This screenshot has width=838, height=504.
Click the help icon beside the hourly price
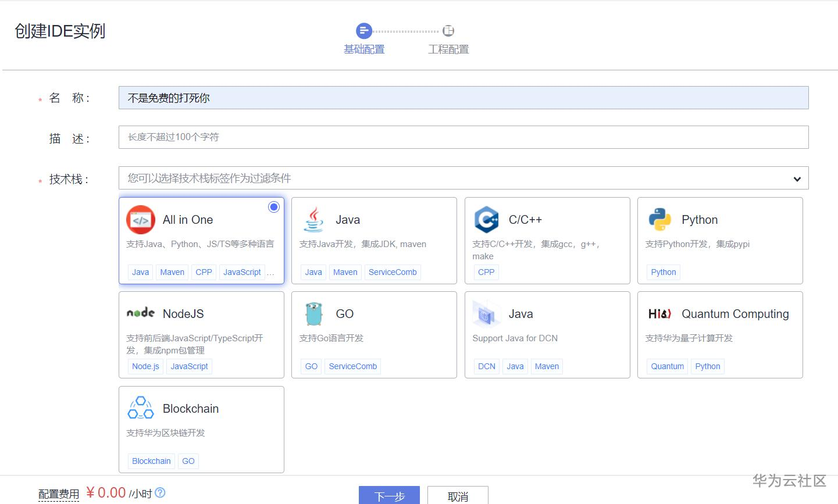[161, 493]
